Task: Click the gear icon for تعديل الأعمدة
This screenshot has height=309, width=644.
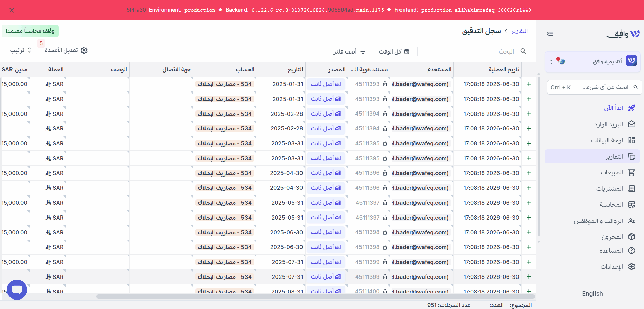Action: 84,50
